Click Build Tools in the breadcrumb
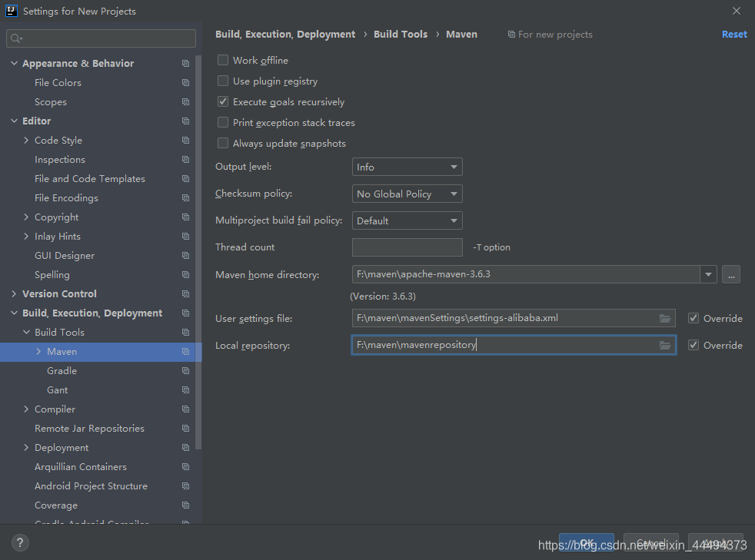 401,35
